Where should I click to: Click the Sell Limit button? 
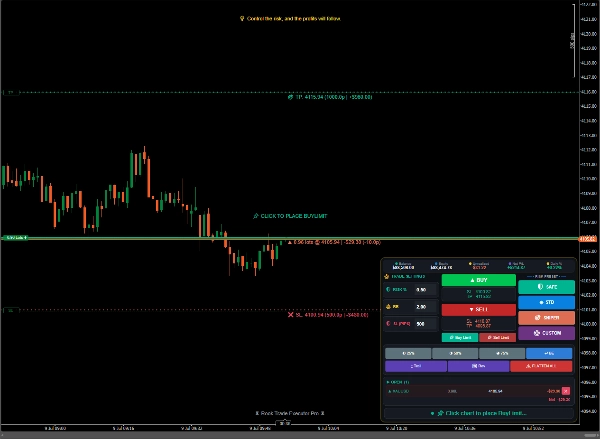click(497, 338)
